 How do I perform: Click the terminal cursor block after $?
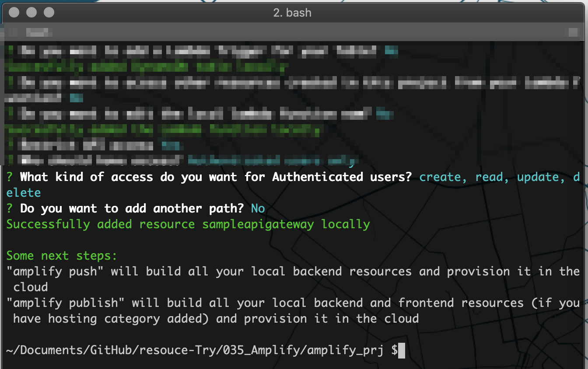coord(402,350)
